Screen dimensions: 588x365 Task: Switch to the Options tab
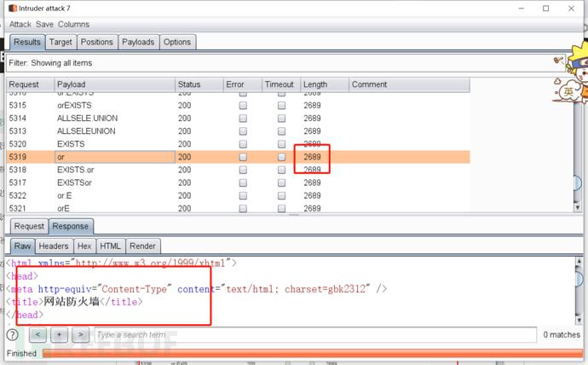click(x=177, y=42)
